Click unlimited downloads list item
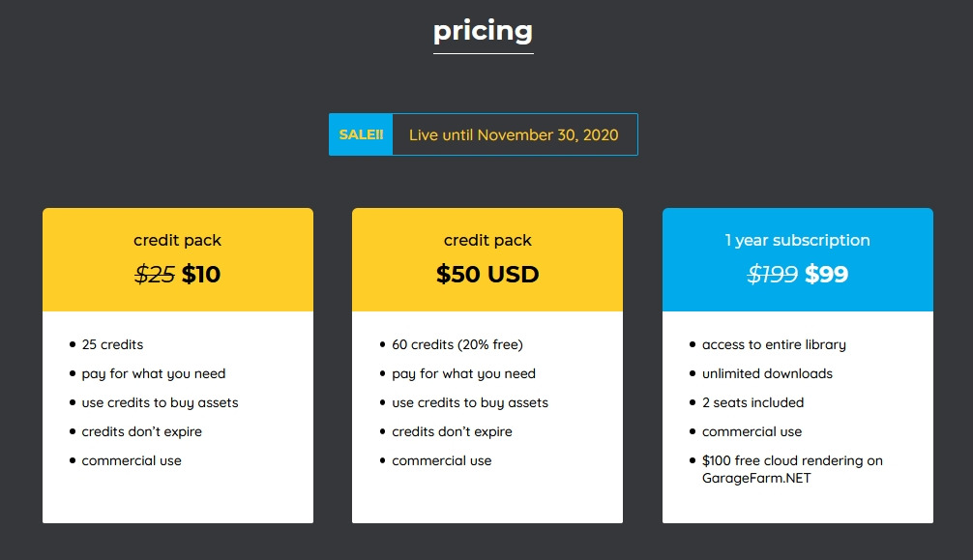This screenshot has height=560, width=973. 767,373
